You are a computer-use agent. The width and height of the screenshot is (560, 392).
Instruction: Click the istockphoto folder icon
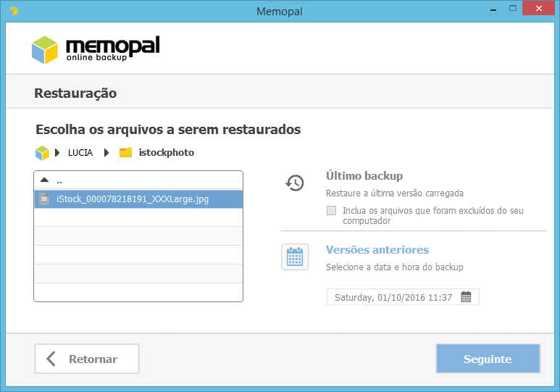(125, 153)
